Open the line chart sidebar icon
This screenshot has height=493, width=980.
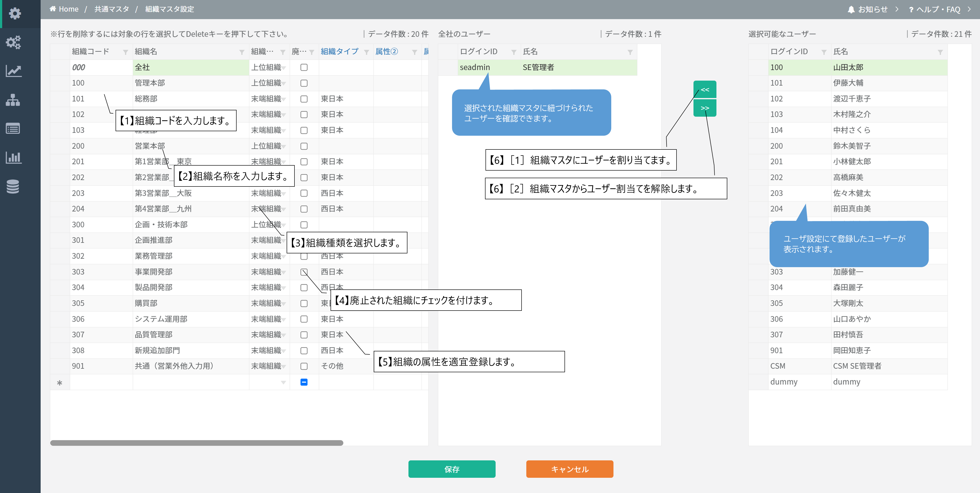(14, 71)
